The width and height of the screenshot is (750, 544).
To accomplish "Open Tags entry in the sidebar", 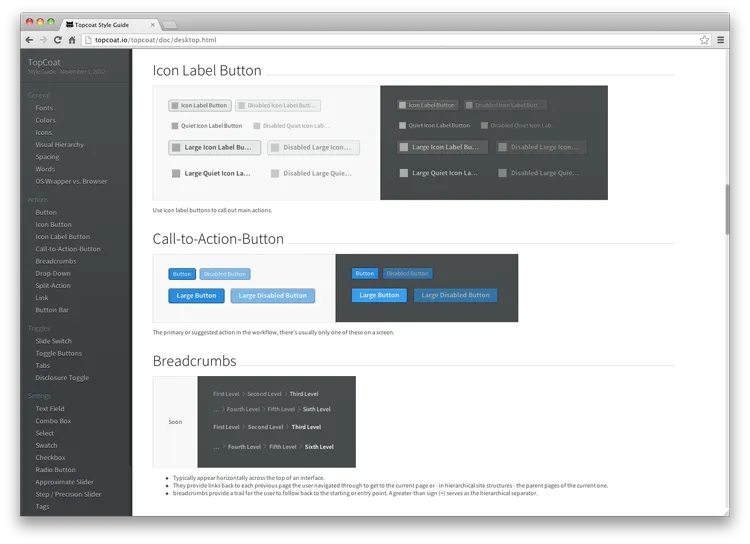I will point(42,507).
